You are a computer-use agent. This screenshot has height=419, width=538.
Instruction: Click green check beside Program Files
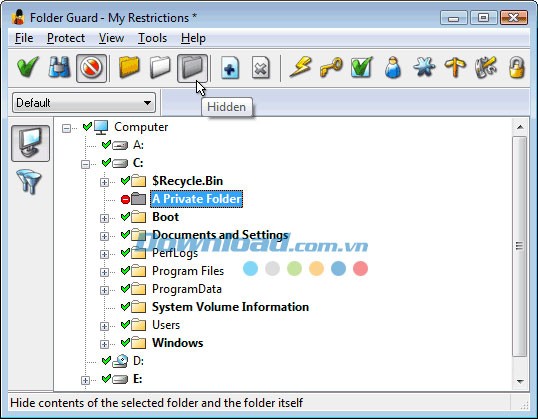click(125, 270)
